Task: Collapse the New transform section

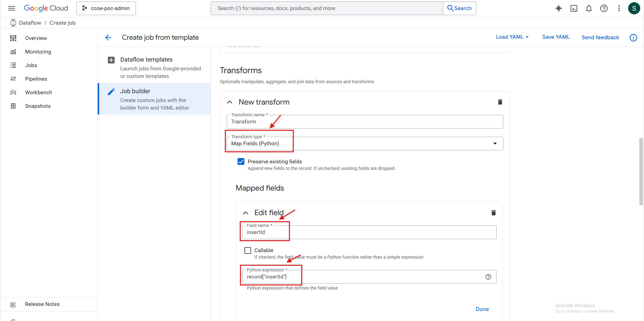Action: pos(230,102)
